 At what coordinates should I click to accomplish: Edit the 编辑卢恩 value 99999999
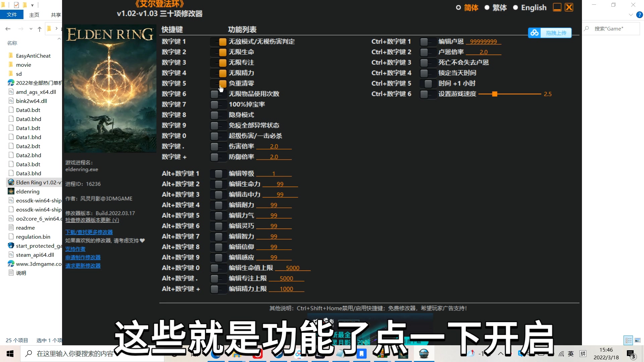pyautogui.click(x=483, y=42)
